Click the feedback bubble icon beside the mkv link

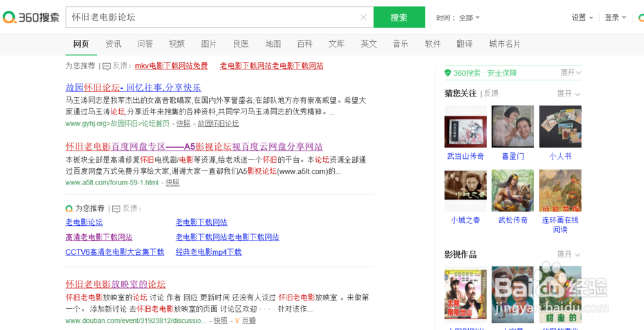tap(106, 66)
